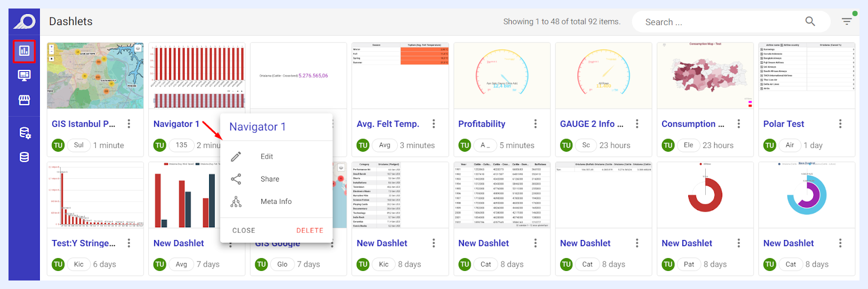Open the Dashlets section in sidebar

coord(24,51)
